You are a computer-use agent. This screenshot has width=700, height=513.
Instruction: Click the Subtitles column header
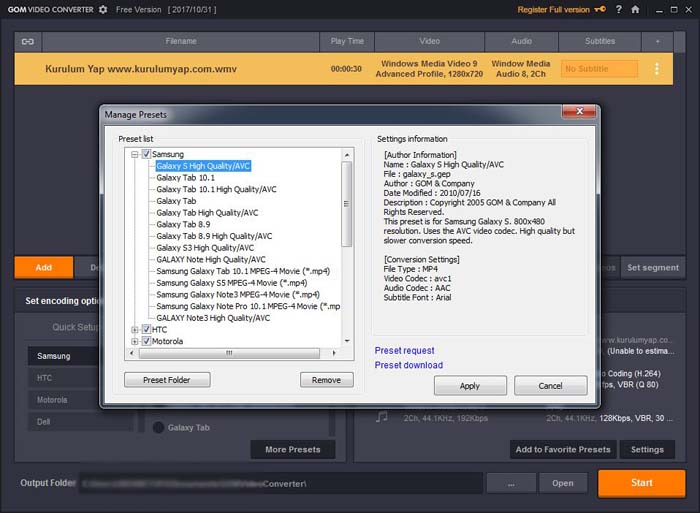pos(600,42)
